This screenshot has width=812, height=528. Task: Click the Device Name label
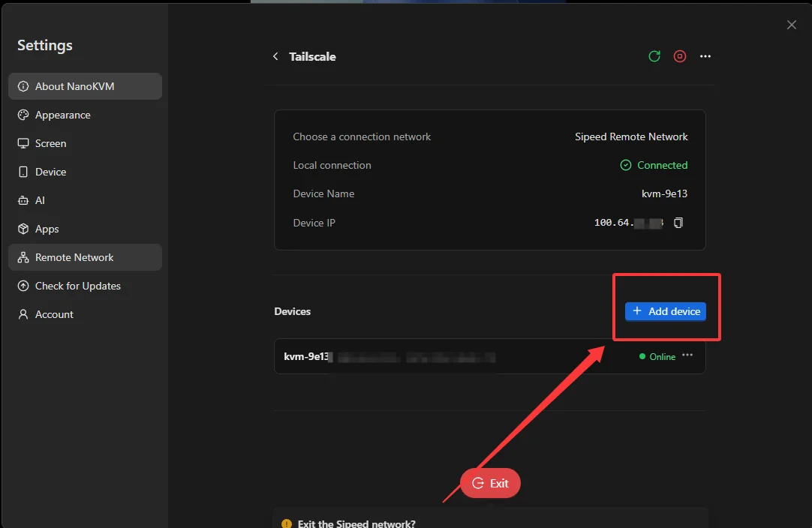tap(323, 193)
